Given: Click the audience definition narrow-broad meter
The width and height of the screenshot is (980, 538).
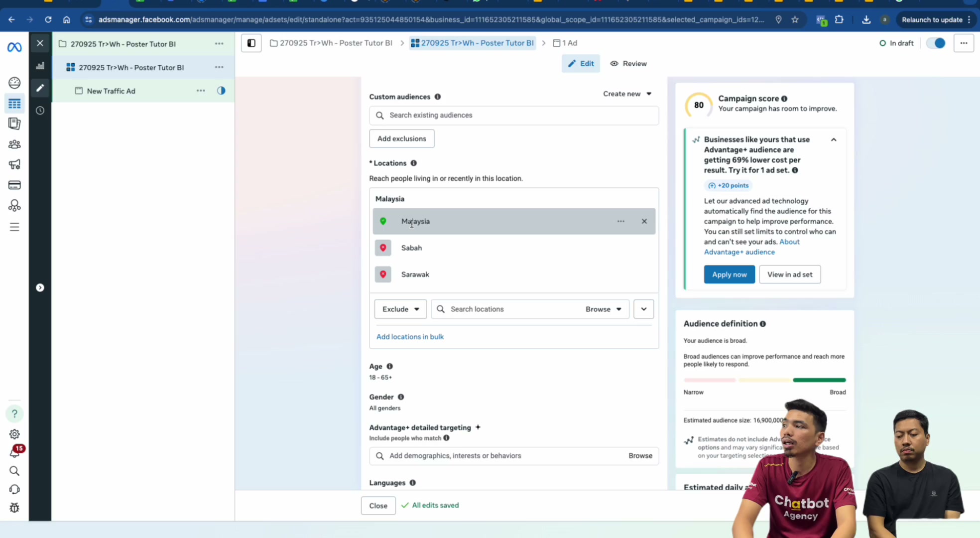Looking at the screenshot, I should [764, 380].
